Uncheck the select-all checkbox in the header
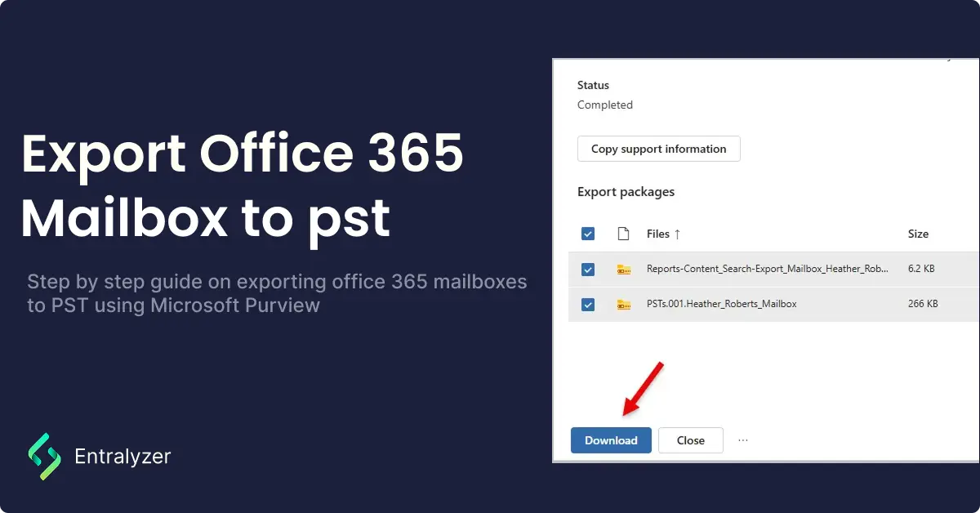This screenshot has height=513, width=980. [x=588, y=234]
